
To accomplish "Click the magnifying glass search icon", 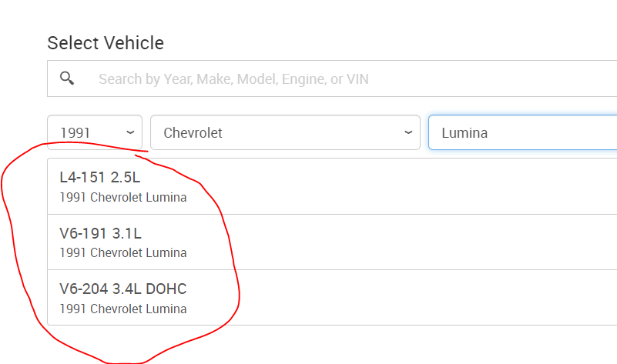I will pyautogui.click(x=67, y=78).
